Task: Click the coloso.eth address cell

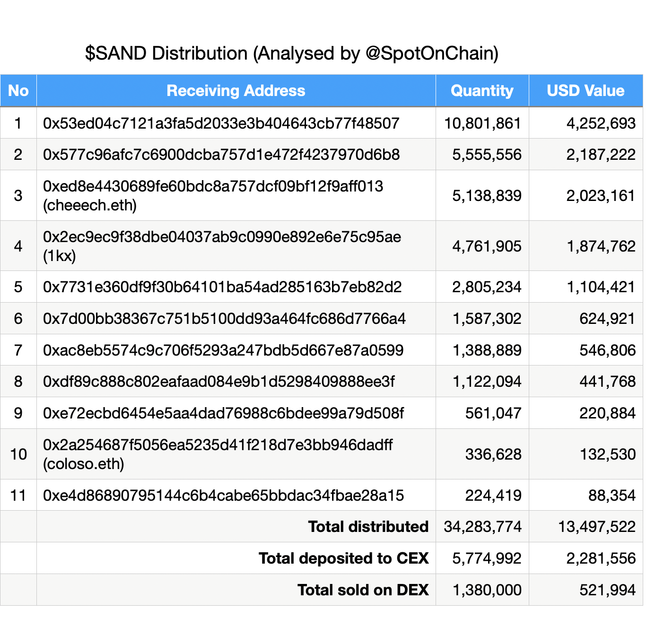Action: (218, 454)
